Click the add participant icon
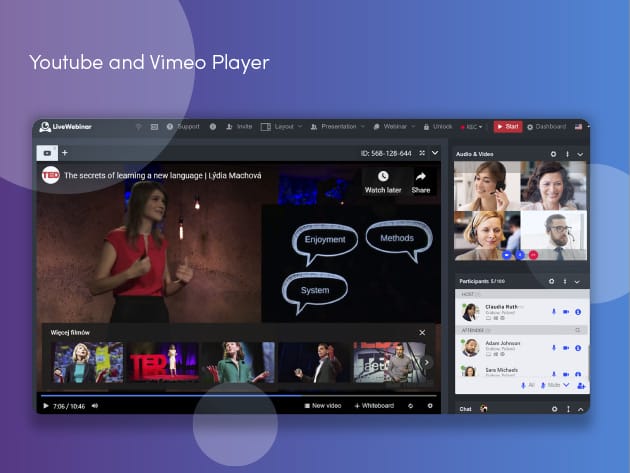 click(581, 385)
